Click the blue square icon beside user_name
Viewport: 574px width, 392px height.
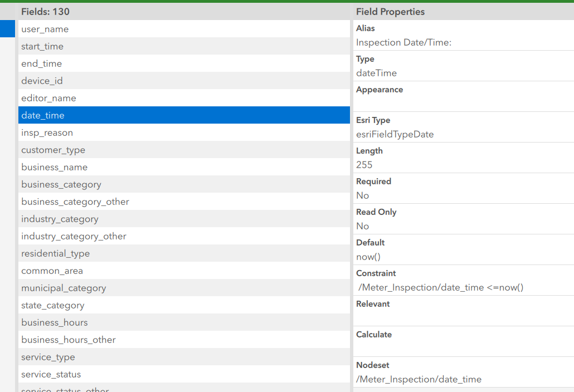pyautogui.click(x=7, y=29)
